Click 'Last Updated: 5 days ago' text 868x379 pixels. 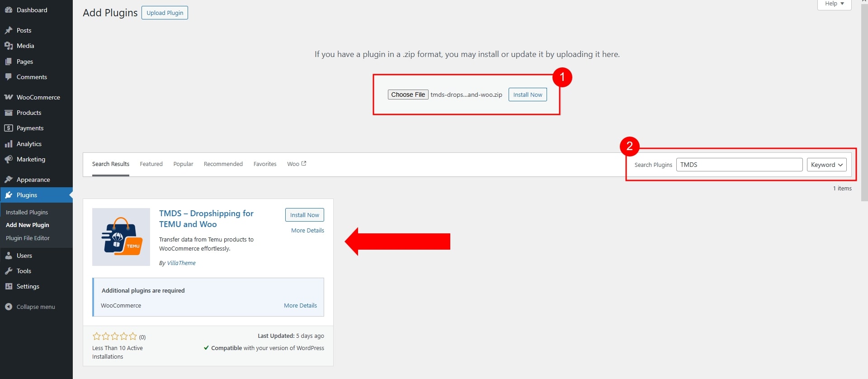click(291, 336)
